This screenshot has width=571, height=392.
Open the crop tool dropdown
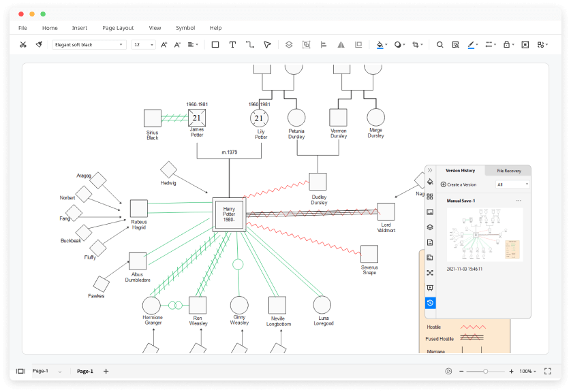tap(417, 44)
